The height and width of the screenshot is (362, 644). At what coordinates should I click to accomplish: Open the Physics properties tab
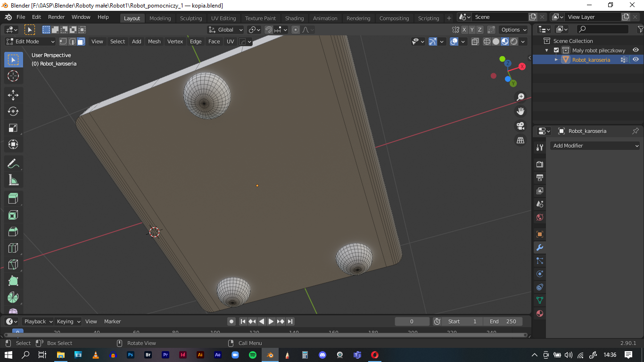pyautogui.click(x=540, y=274)
